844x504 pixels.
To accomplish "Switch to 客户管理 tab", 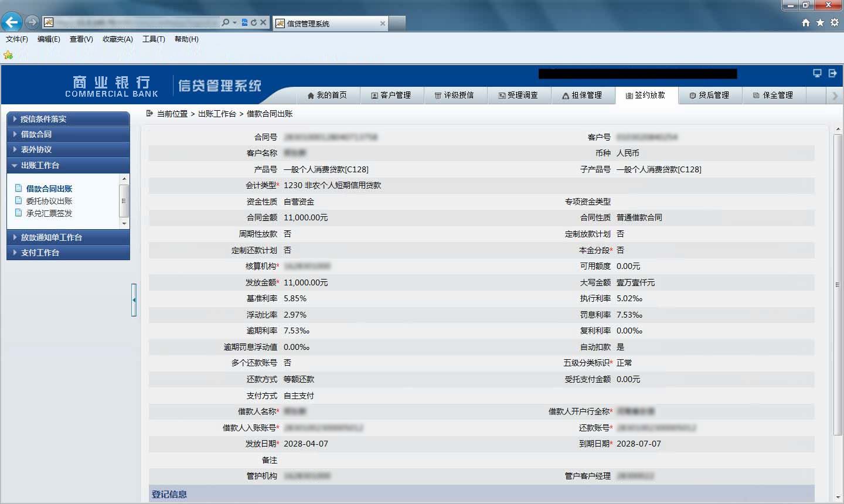I will [391, 95].
